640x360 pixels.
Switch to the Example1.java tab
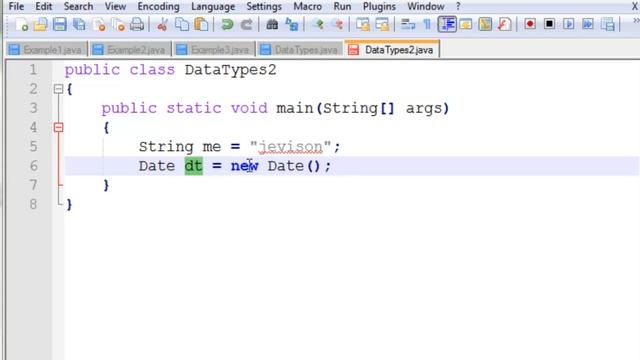pos(46,50)
